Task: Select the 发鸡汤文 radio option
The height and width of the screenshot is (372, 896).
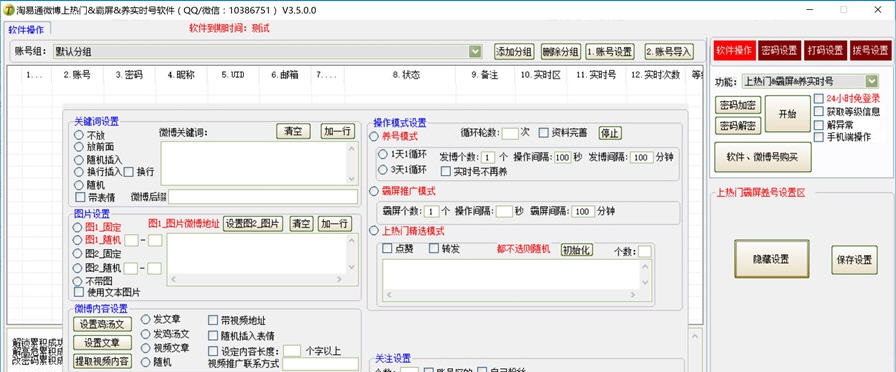Action: (x=146, y=334)
